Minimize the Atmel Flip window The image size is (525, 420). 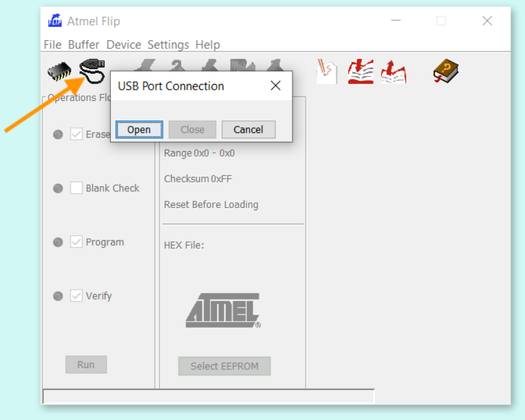(396, 21)
